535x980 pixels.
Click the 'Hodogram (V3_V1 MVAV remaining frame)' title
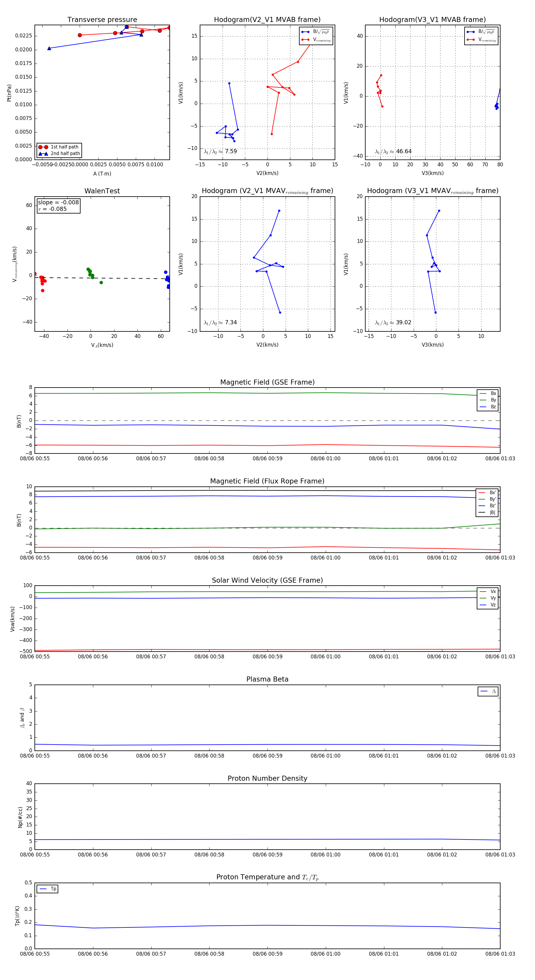click(x=432, y=191)
